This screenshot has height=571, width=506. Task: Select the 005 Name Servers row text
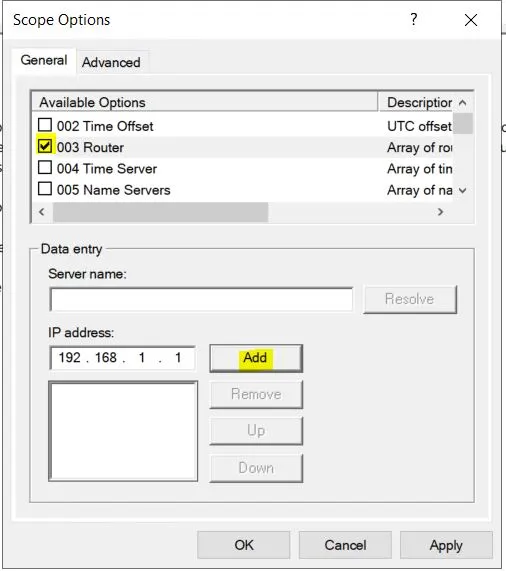tap(114, 190)
